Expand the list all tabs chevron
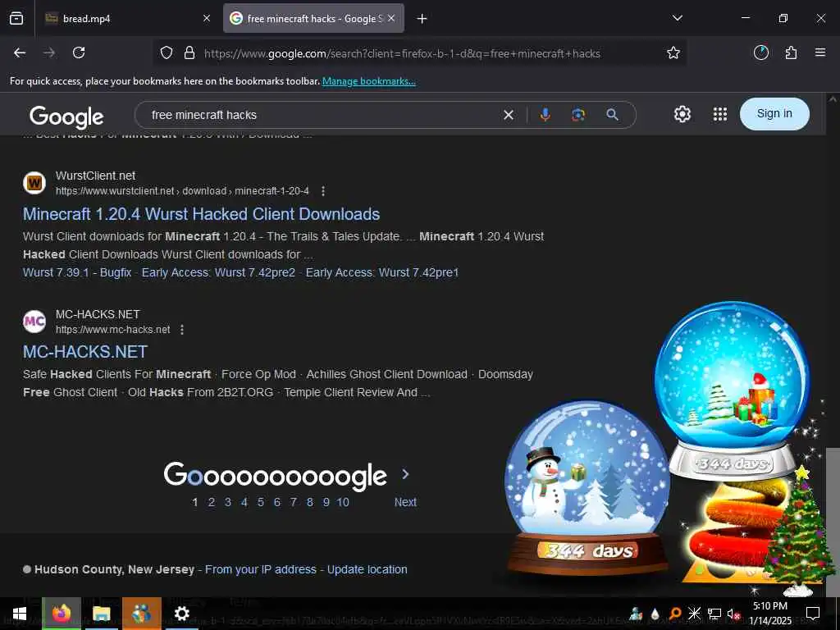This screenshot has width=840, height=630. pyautogui.click(x=678, y=18)
